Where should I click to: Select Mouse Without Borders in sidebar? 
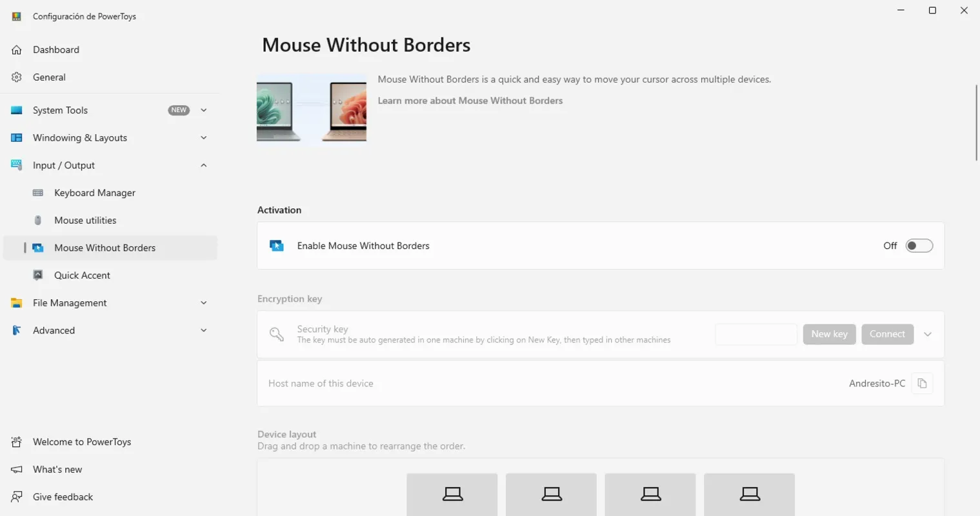pyautogui.click(x=110, y=248)
